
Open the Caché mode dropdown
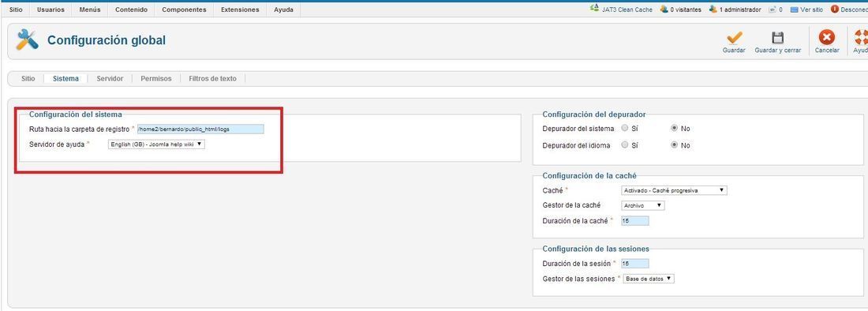[674, 190]
